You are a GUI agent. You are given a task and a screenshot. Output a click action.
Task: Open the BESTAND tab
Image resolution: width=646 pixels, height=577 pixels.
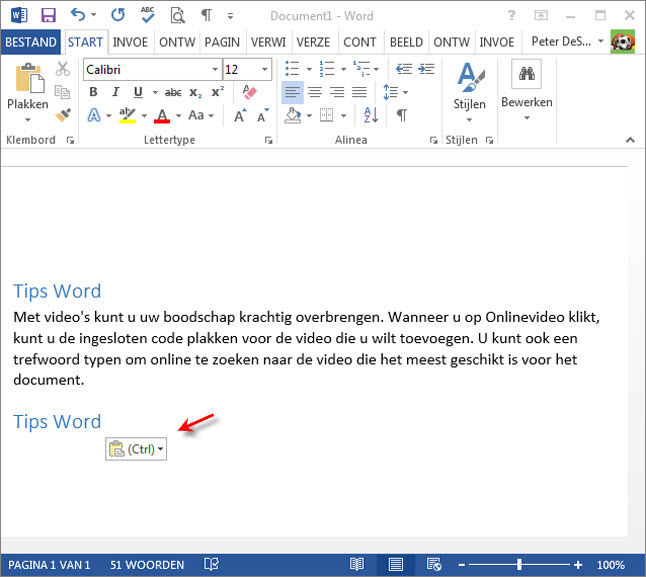tap(31, 42)
